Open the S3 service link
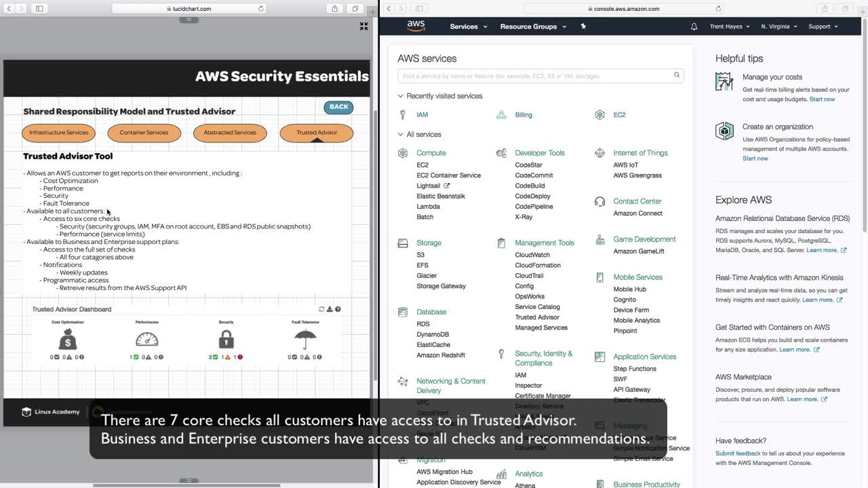This screenshot has height=488, width=868. (420, 255)
